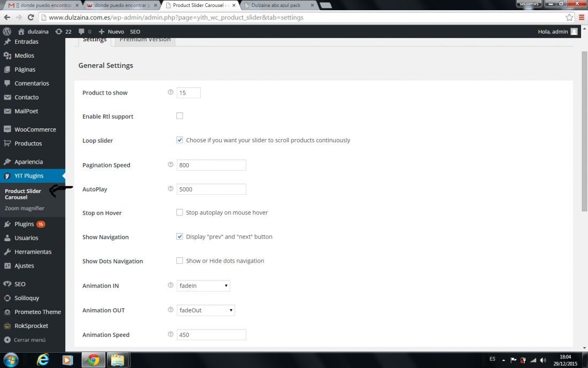588x368 pixels.
Task: Click the admin avatar icon next to Hola, admin
Action: (574, 32)
